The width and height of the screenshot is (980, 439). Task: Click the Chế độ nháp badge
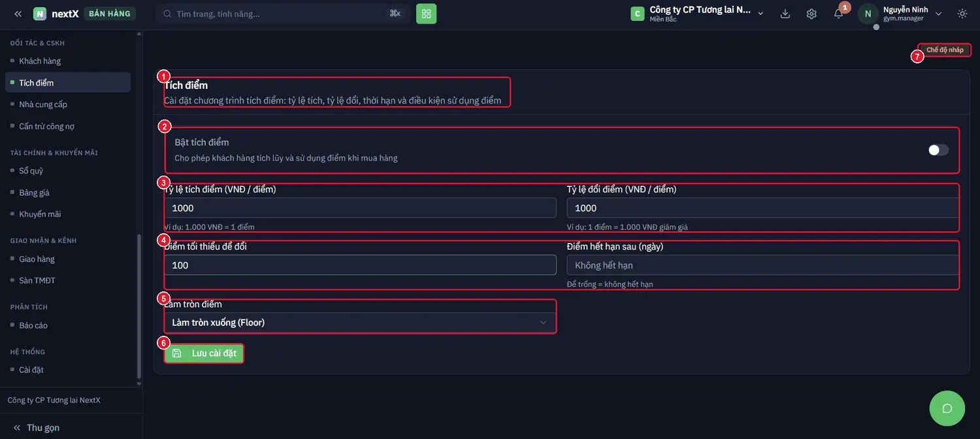coord(945,50)
